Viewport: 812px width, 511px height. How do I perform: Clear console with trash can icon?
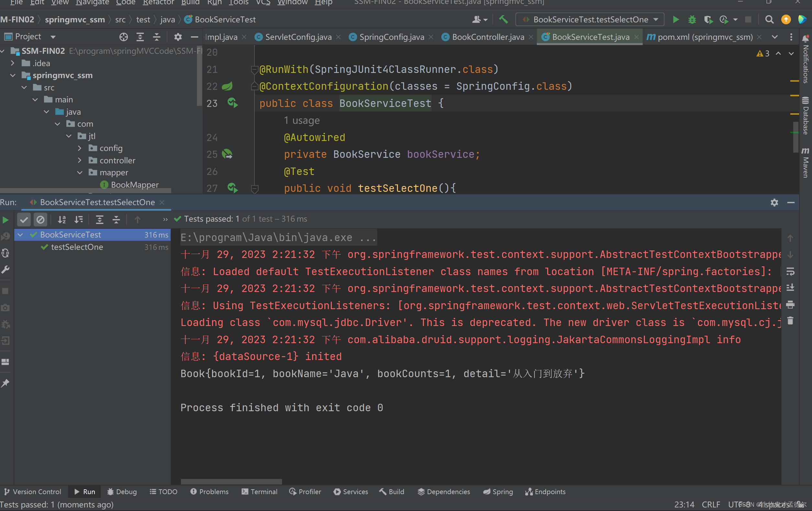[790, 321]
